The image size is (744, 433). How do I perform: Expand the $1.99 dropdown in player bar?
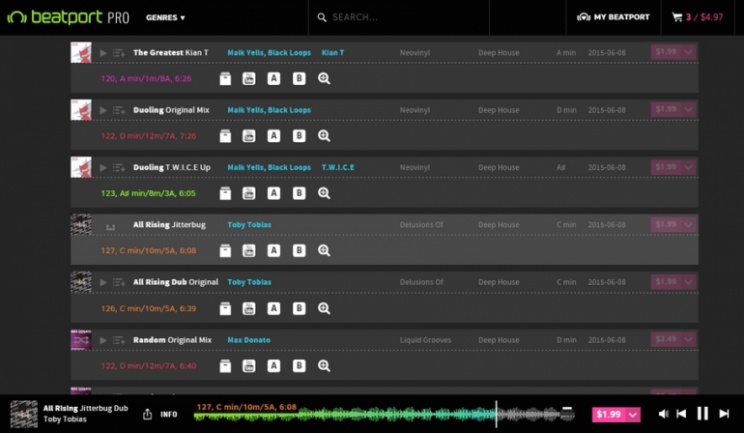tap(631, 414)
